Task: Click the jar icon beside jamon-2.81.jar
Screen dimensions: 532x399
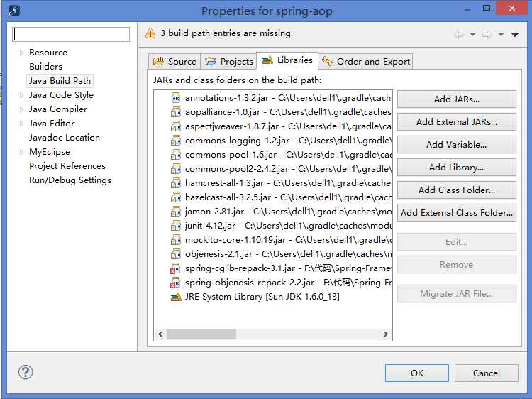Action: tap(175, 212)
